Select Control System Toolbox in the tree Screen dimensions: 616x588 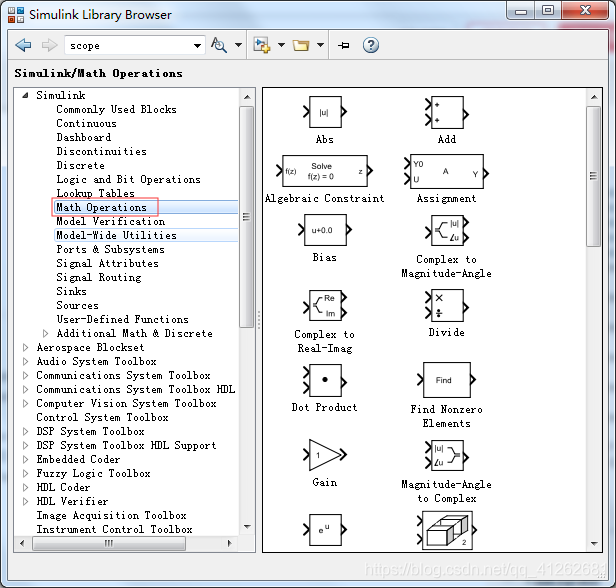(103, 418)
